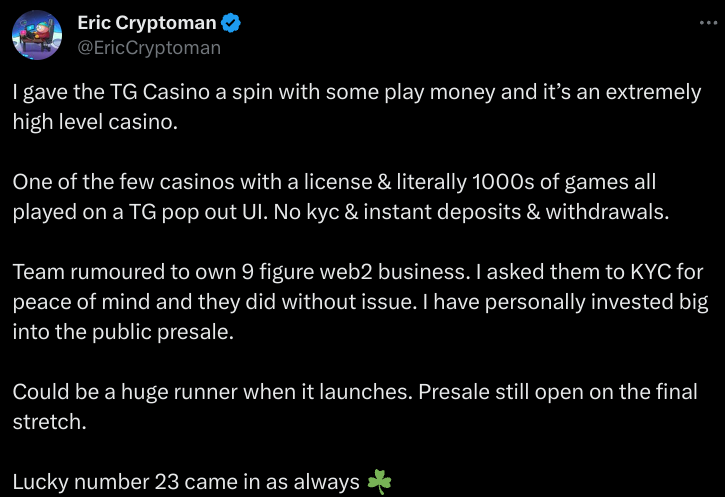
Task: Open the Eric Cryptoman display name link
Action: tap(145, 24)
